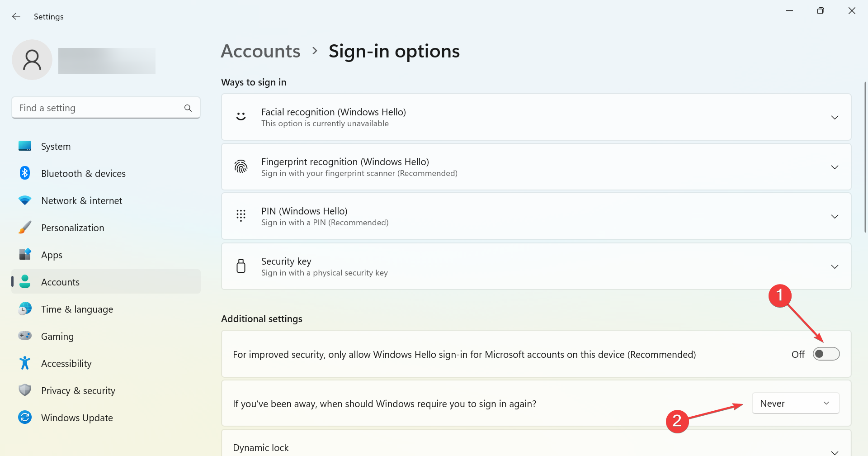Expand Fingerprint recognition (Windows Hello) section
The image size is (868, 456).
(835, 167)
